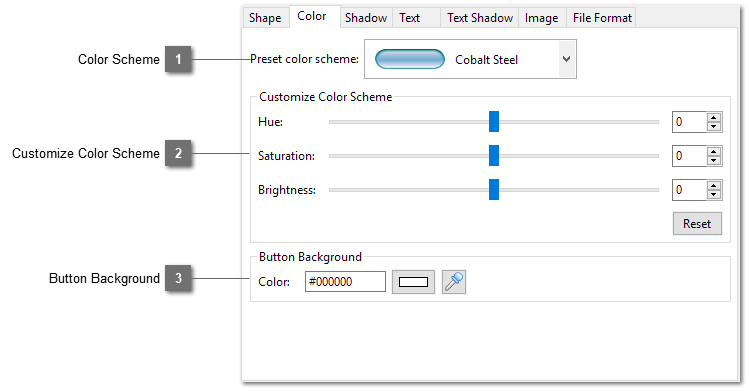Click the Reset button
The width and height of the screenshot is (749, 391).
click(697, 223)
